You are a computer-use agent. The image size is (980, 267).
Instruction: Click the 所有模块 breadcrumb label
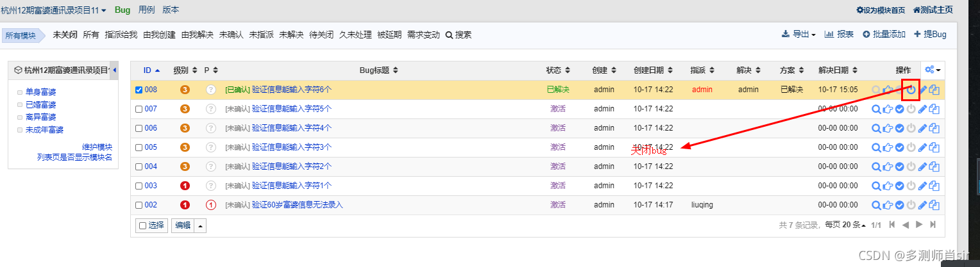21,36
